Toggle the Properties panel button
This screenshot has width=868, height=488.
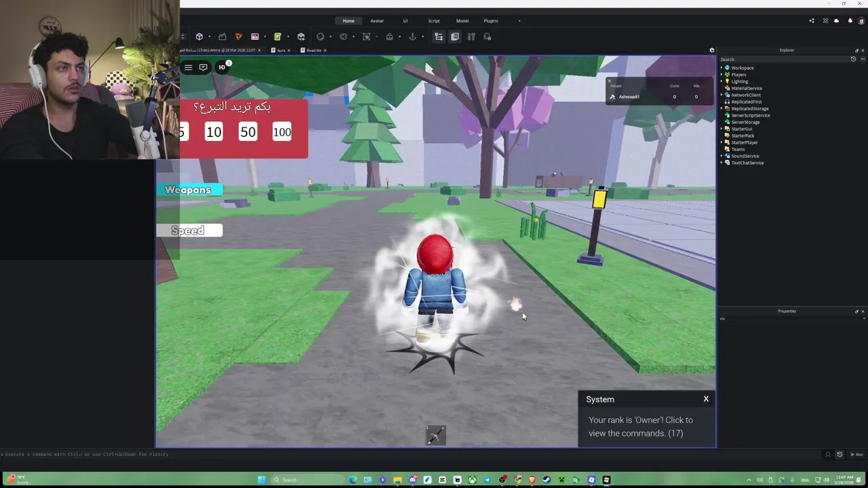455,37
